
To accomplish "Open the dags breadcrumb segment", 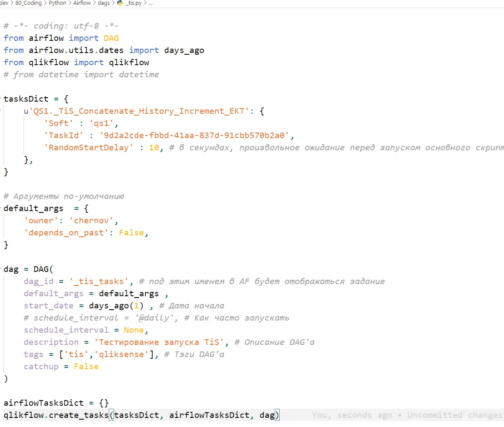I will coord(103,3).
